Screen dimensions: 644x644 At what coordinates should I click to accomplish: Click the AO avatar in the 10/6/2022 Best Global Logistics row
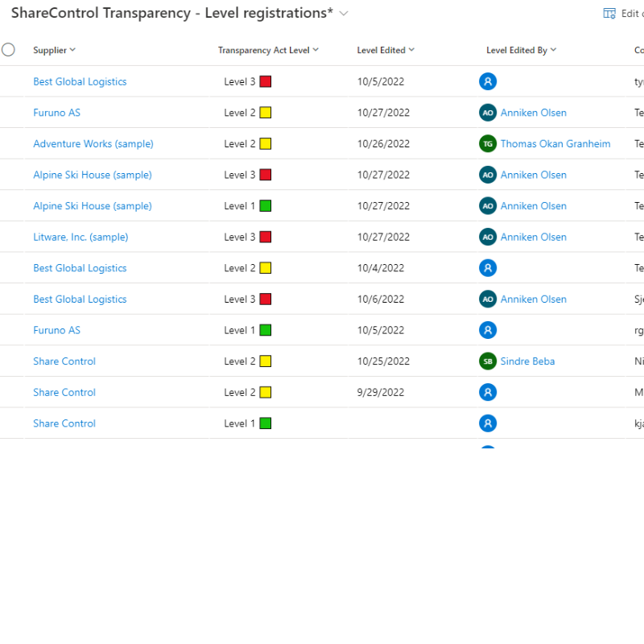coord(488,299)
